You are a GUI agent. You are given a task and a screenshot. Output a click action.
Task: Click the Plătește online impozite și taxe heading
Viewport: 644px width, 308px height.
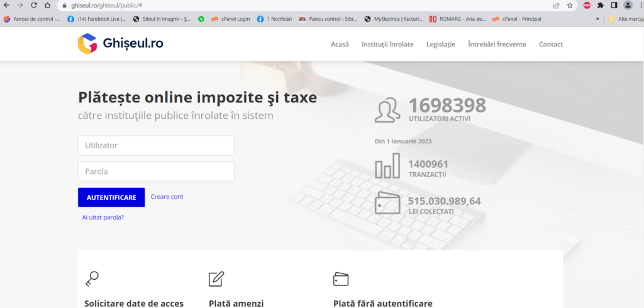197,97
